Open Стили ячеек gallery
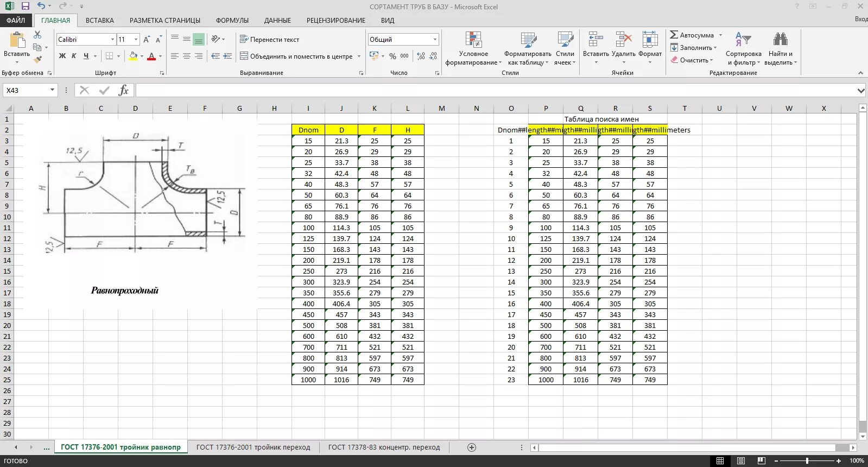This screenshot has height=467, width=868. click(x=565, y=48)
